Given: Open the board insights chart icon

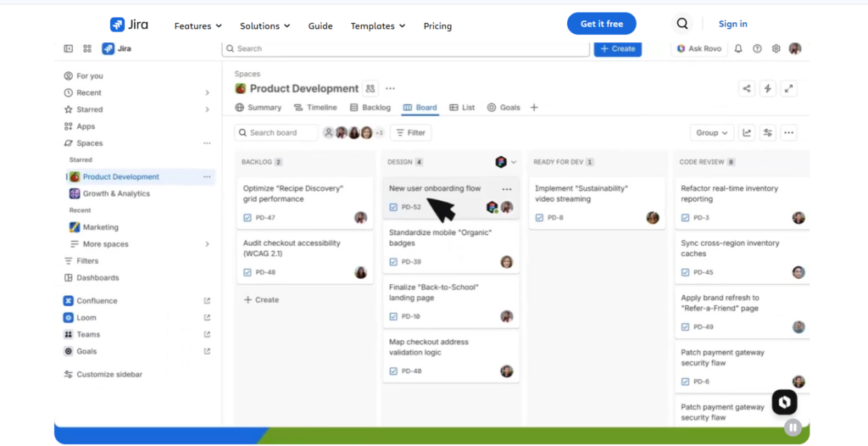Looking at the screenshot, I should (747, 133).
